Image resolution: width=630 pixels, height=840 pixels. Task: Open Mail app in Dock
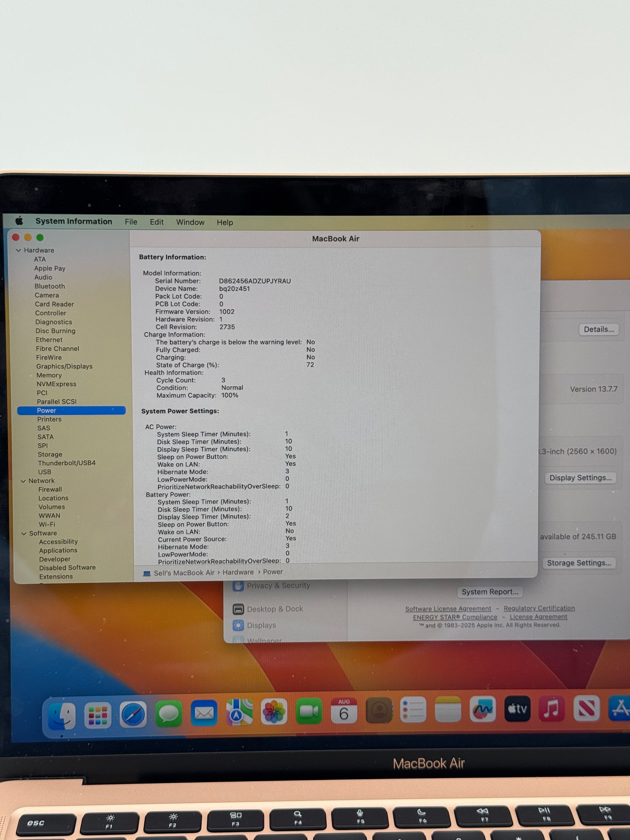204,713
